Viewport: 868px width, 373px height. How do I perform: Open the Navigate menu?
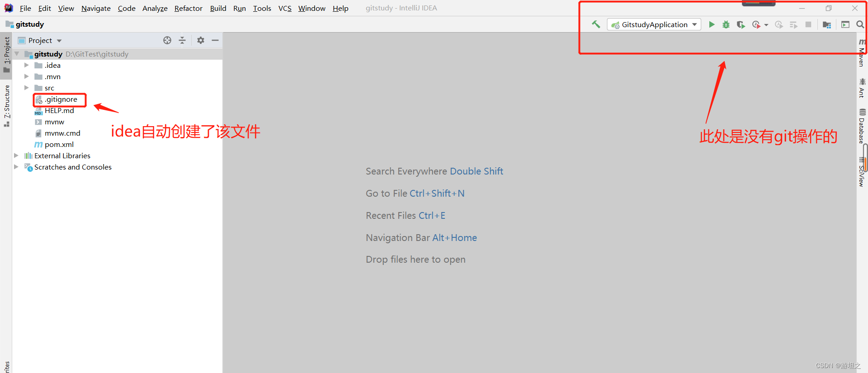96,8
